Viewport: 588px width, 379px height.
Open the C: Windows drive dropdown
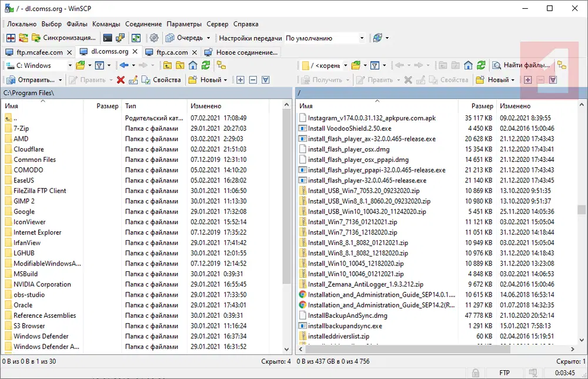pyautogui.click(x=39, y=65)
